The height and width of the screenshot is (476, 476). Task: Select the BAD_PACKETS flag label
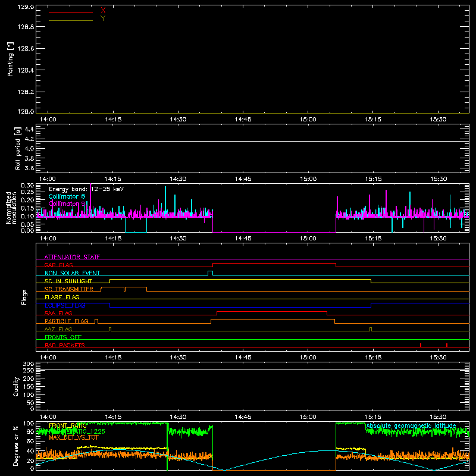[65, 345]
